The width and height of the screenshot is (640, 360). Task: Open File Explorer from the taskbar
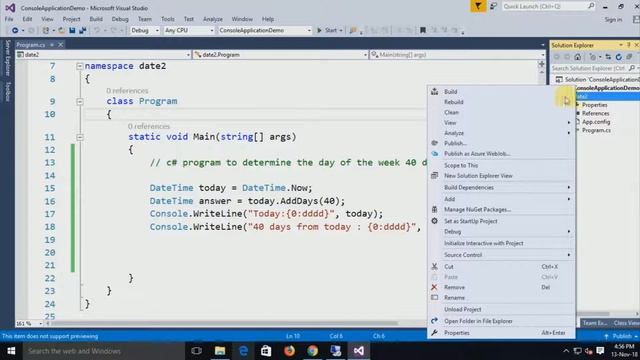[x=220, y=351]
